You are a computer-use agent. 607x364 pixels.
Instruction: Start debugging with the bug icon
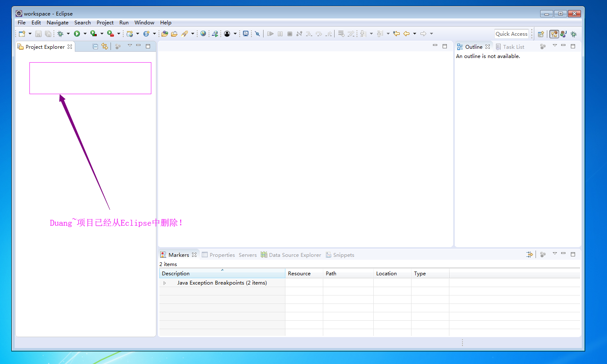tap(61, 34)
